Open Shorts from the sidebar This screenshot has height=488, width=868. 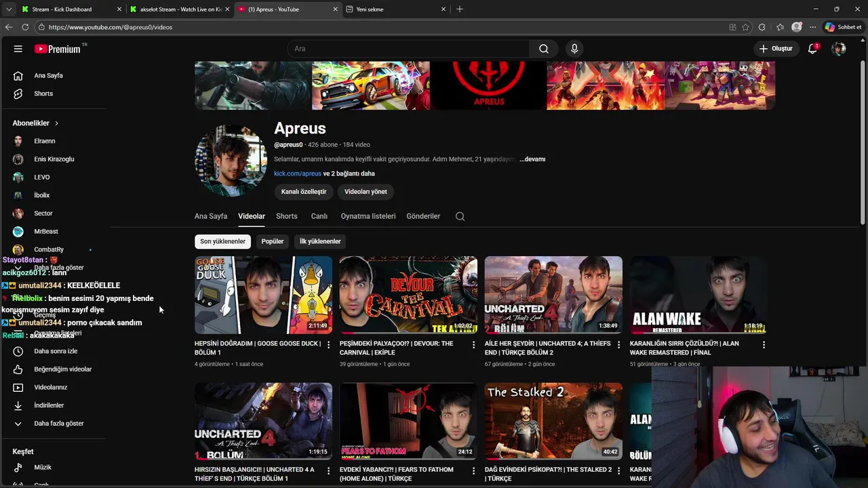click(43, 94)
